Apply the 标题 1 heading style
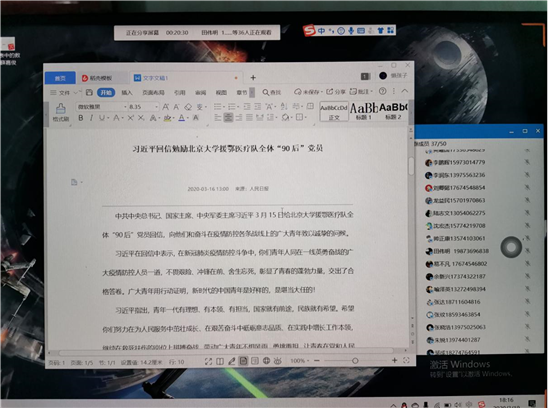The image size is (548, 408). pos(364,111)
